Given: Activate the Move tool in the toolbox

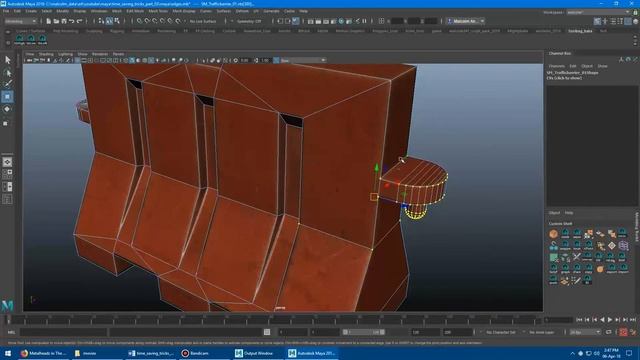Looking at the screenshot, I should pyautogui.click(x=7, y=97).
